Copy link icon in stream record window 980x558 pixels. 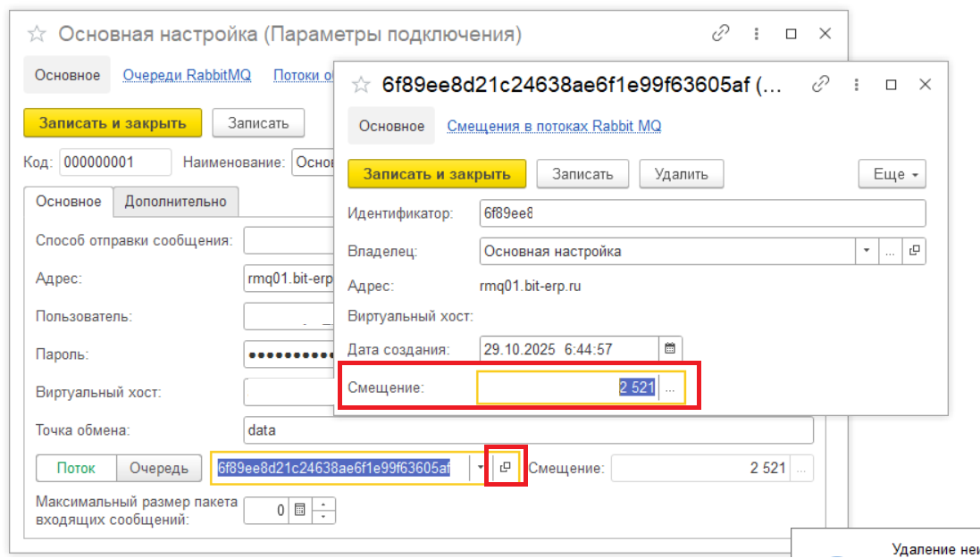point(820,85)
